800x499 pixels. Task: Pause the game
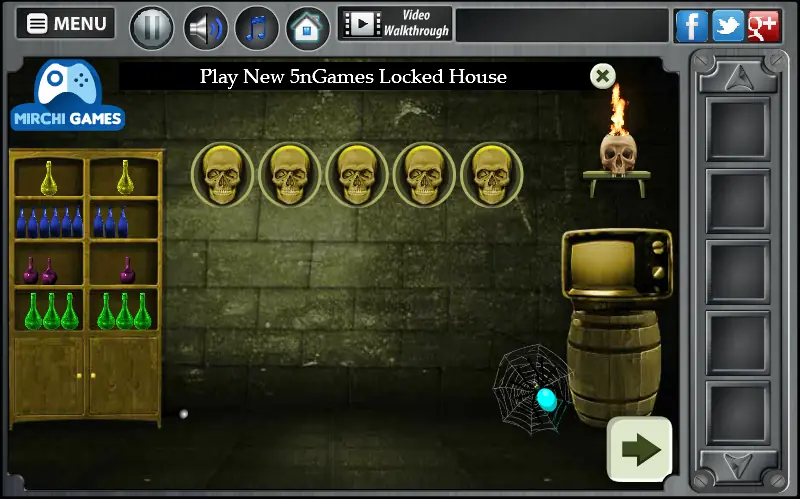pyautogui.click(x=152, y=28)
